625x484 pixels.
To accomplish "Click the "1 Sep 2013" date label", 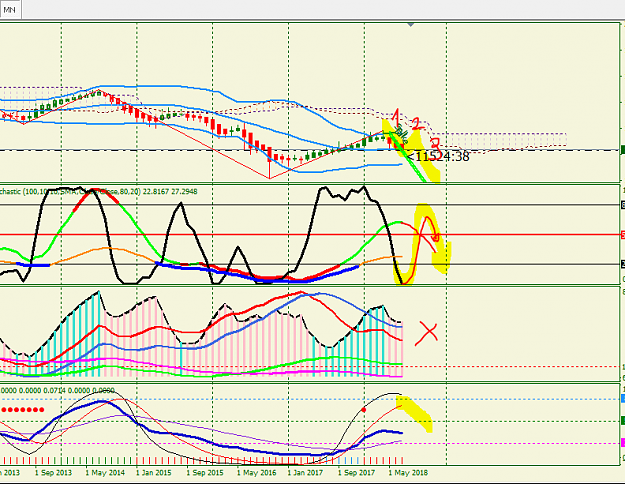I will tap(53, 473).
